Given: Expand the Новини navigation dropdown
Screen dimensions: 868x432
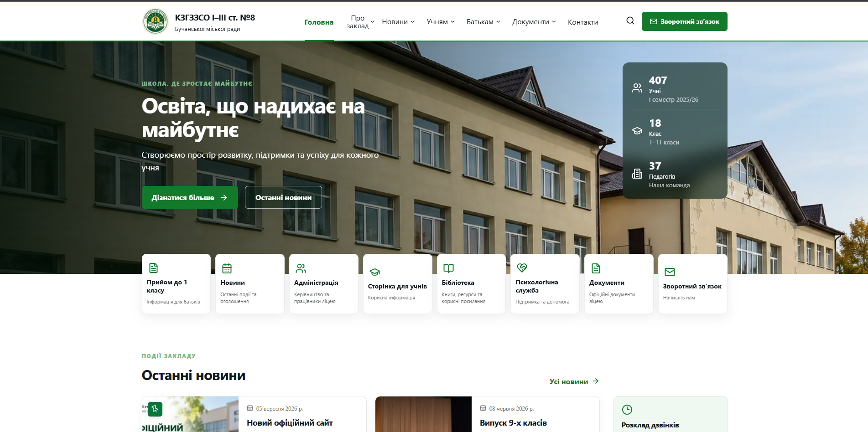Looking at the screenshot, I should point(398,22).
